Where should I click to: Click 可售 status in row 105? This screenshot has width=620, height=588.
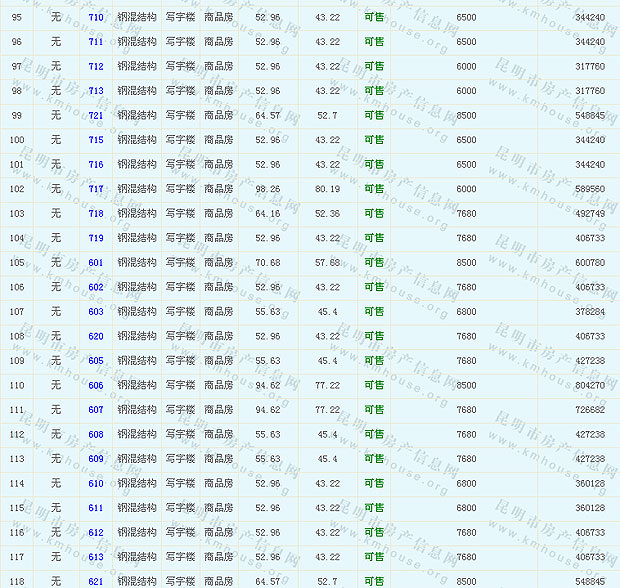[x=373, y=263]
